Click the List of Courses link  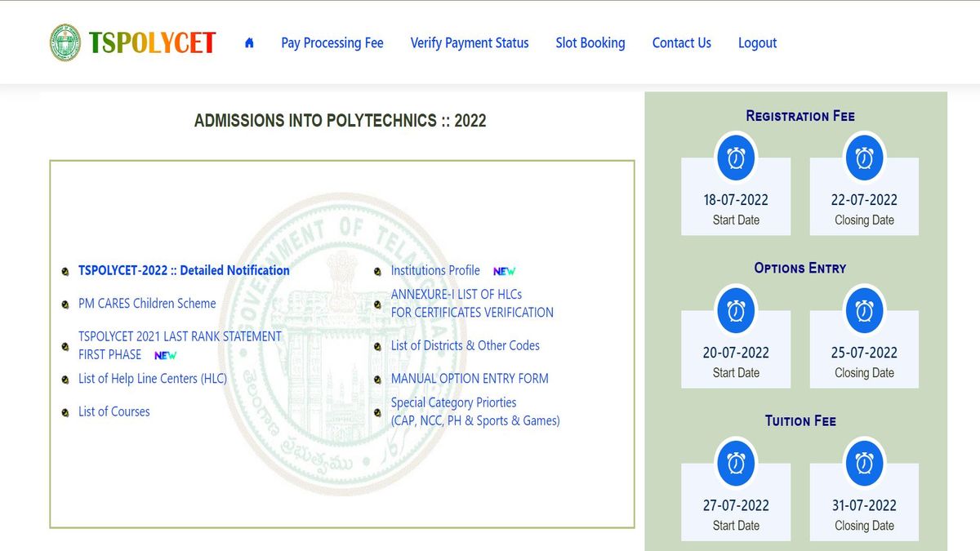click(x=114, y=411)
